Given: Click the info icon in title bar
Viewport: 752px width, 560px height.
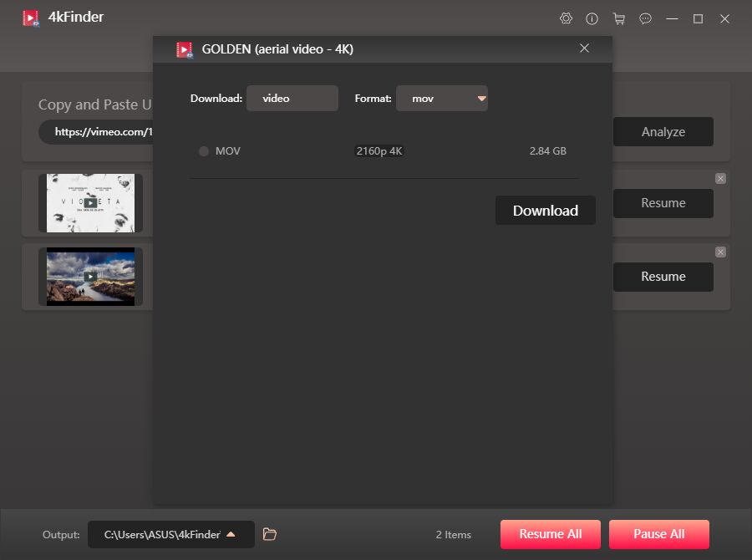Looking at the screenshot, I should (592, 18).
